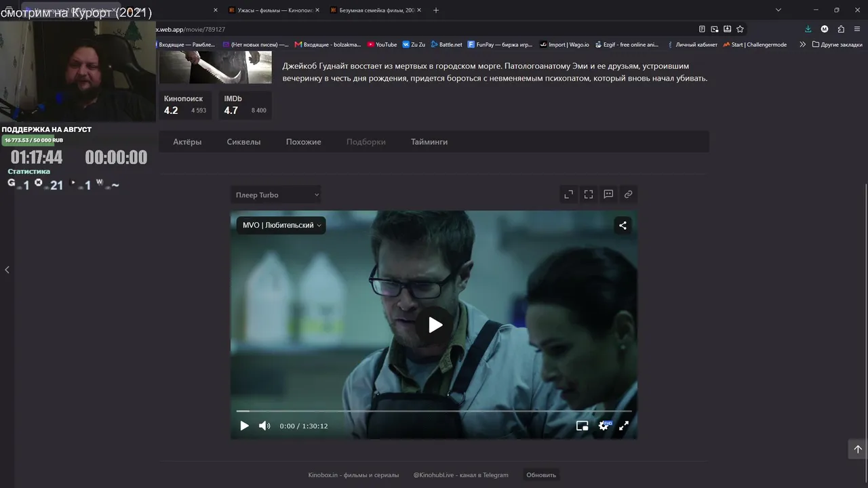Open @KinohubLive Telegram channel link
The image size is (868, 488).
click(x=461, y=475)
